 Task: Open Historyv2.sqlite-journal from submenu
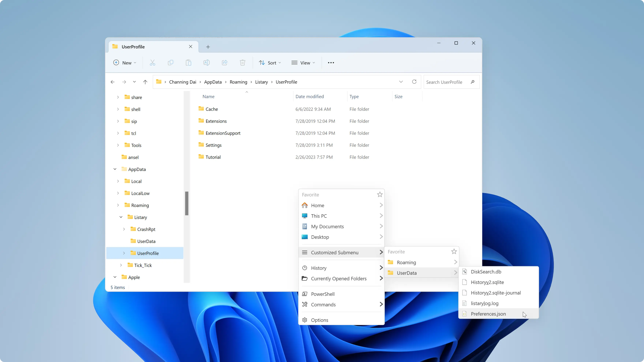[x=499, y=293]
